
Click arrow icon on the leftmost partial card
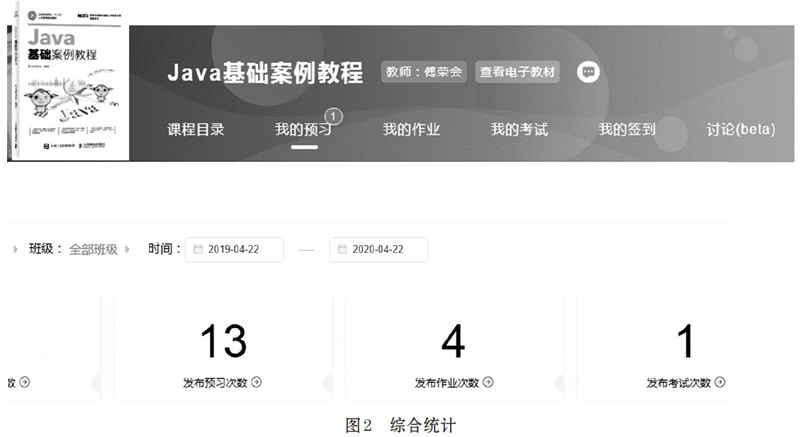pyautogui.click(x=24, y=382)
